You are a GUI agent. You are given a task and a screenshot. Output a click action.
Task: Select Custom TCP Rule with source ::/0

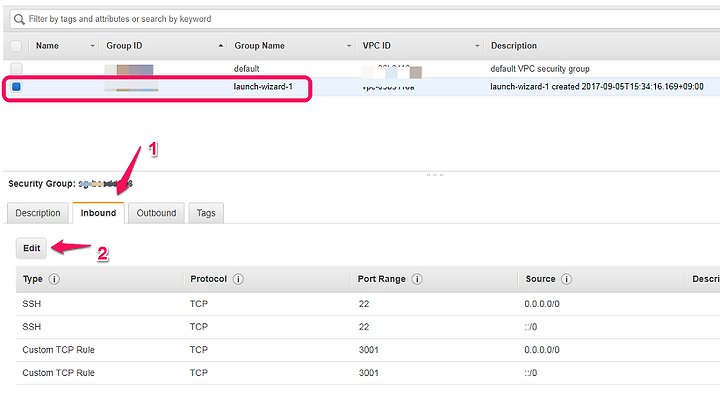[x=368, y=373]
